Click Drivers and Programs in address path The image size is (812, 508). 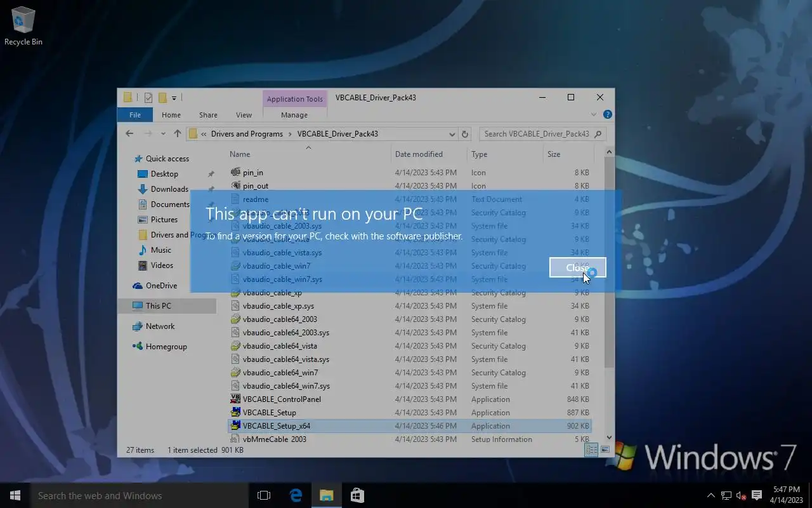tap(247, 134)
